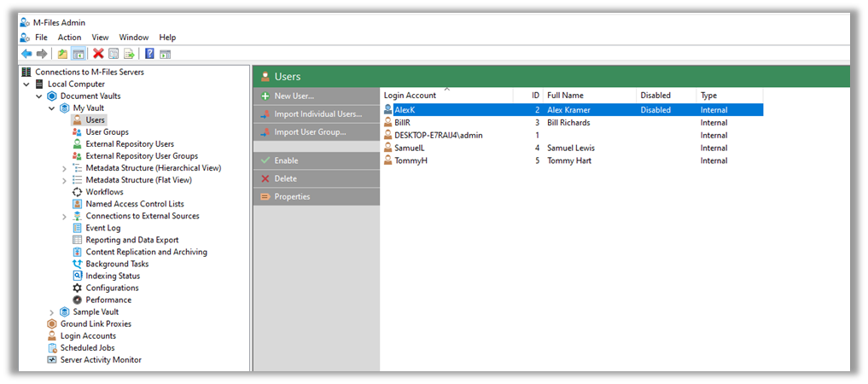Sort by ID column header
The width and height of the screenshot is (868, 384).
pos(528,96)
